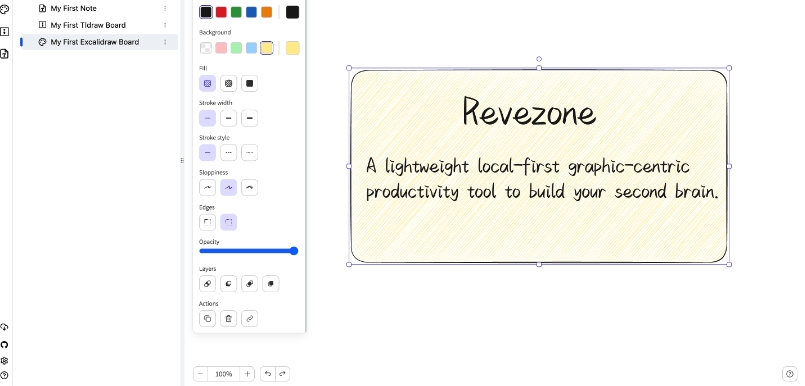Image resolution: width=805 pixels, height=386 pixels.
Task: Open options menu for My First Note
Action: 165,9
